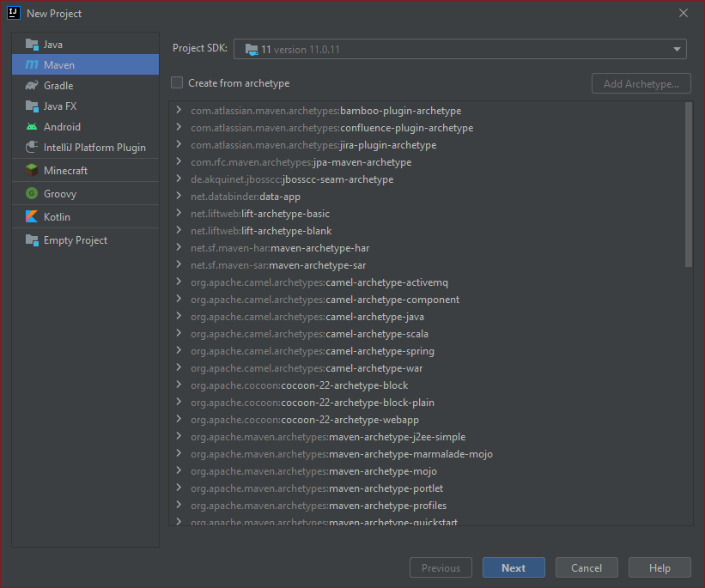Expand lift-archetype-blank node

(x=179, y=230)
